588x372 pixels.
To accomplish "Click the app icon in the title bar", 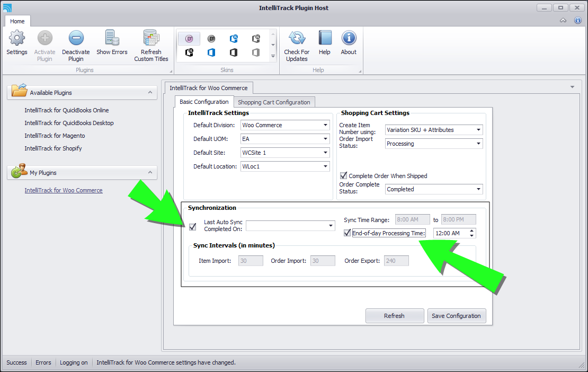I will (x=7, y=7).
